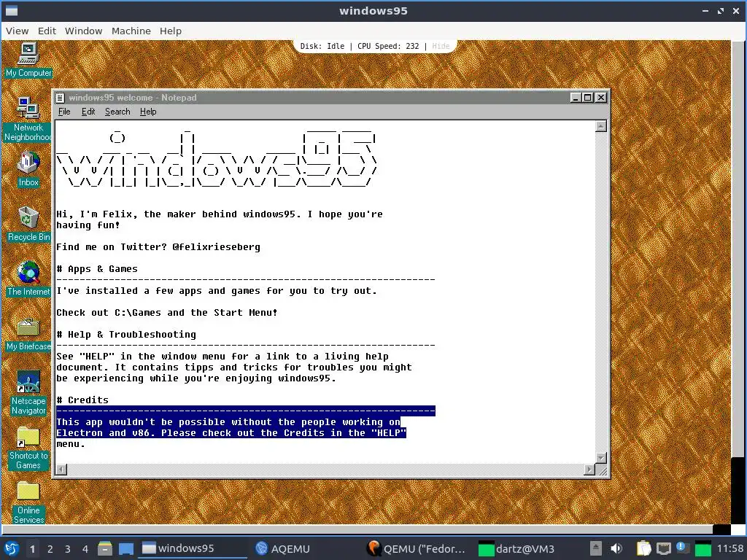Click the '# Credits' heading text
The image size is (747, 560).
pyautogui.click(x=82, y=400)
